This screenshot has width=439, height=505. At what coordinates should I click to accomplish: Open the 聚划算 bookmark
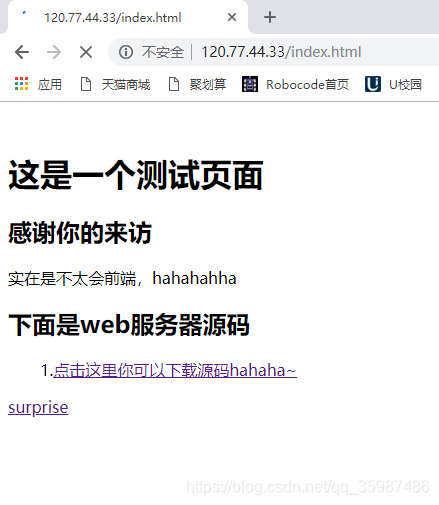click(x=197, y=84)
